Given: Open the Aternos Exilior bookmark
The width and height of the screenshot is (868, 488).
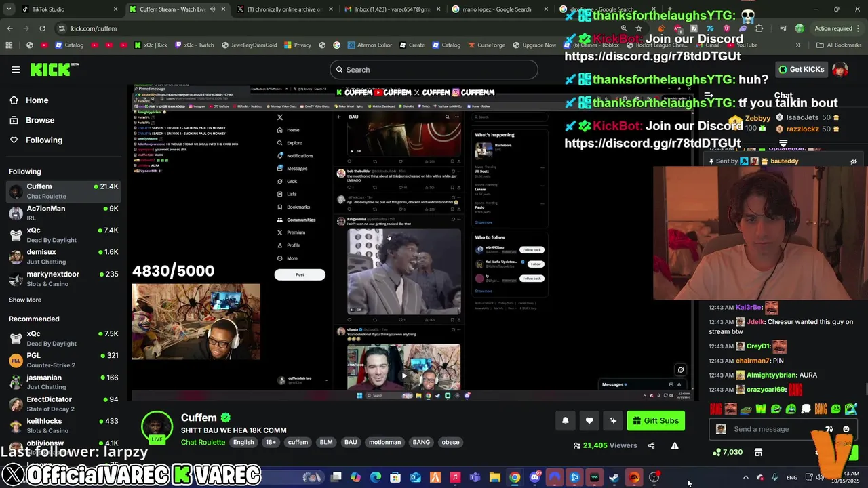Looking at the screenshot, I should 370,45.
